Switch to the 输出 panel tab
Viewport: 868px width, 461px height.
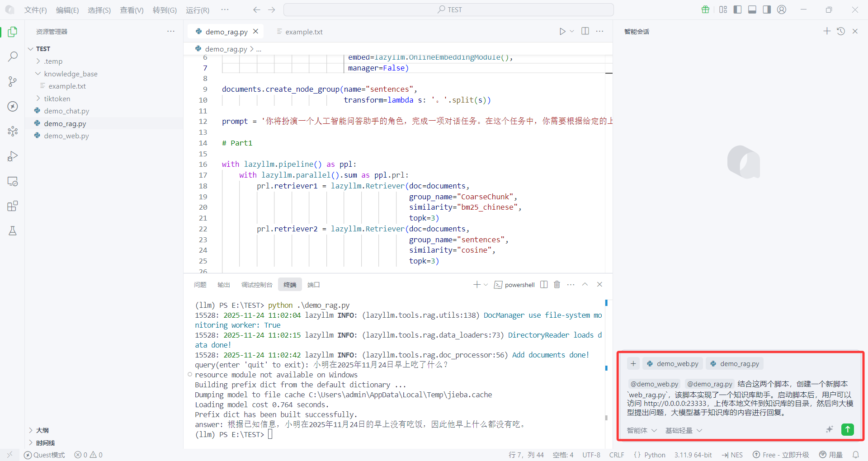click(x=224, y=285)
